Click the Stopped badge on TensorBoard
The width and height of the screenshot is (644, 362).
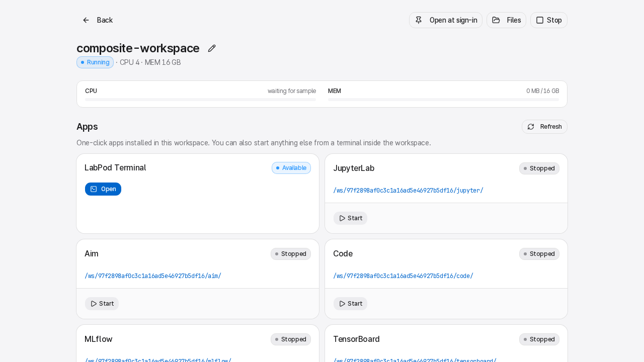[539, 339]
